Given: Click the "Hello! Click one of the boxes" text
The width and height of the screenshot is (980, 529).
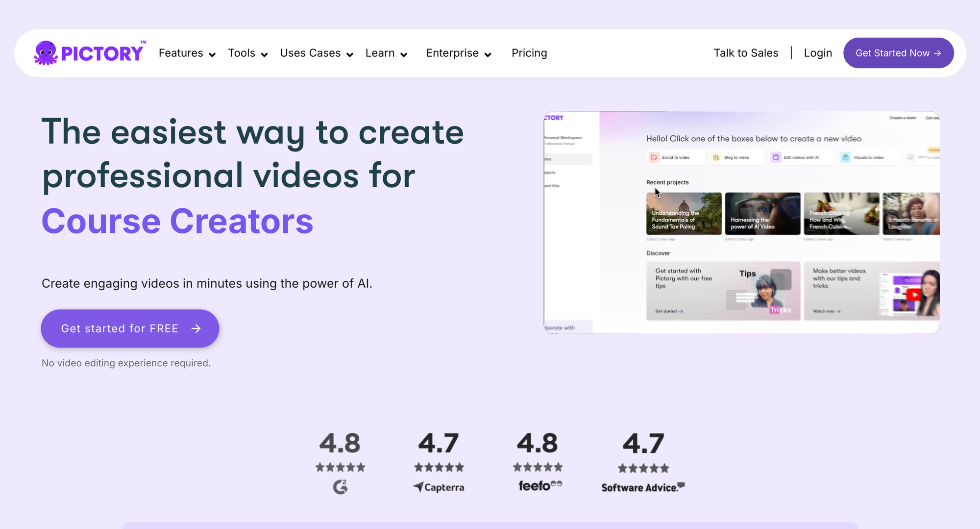Looking at the screenshot, I should point(754,139).
